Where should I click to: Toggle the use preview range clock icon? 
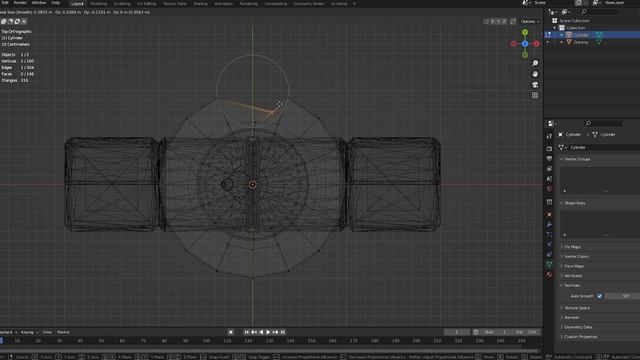(476, 332)
